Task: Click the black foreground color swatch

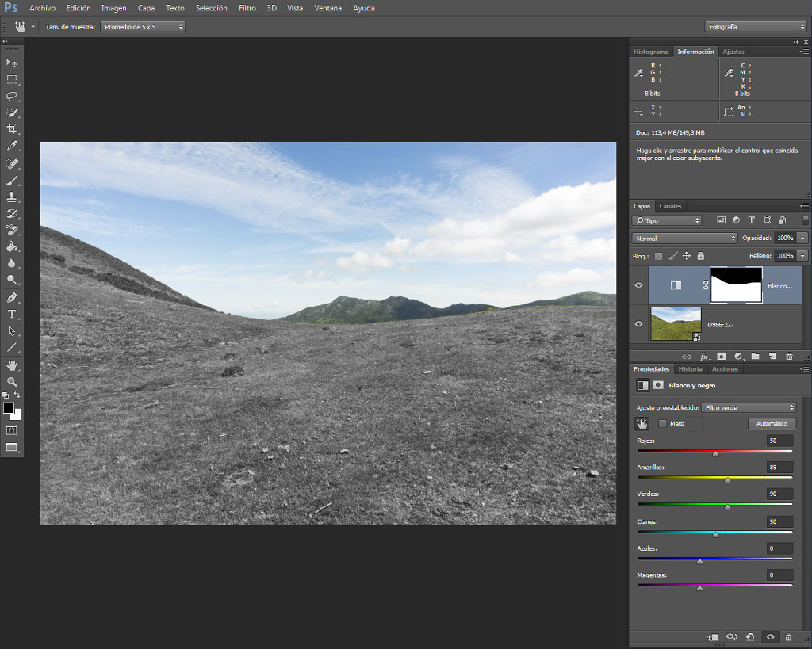Action: 8,408
